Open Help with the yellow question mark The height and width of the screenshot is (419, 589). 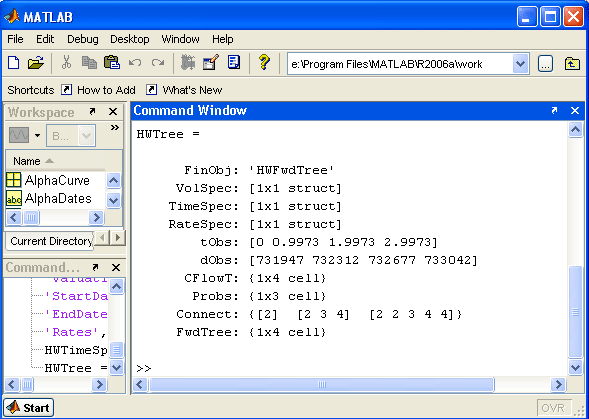pyautogui.click(x=264, y=62)
